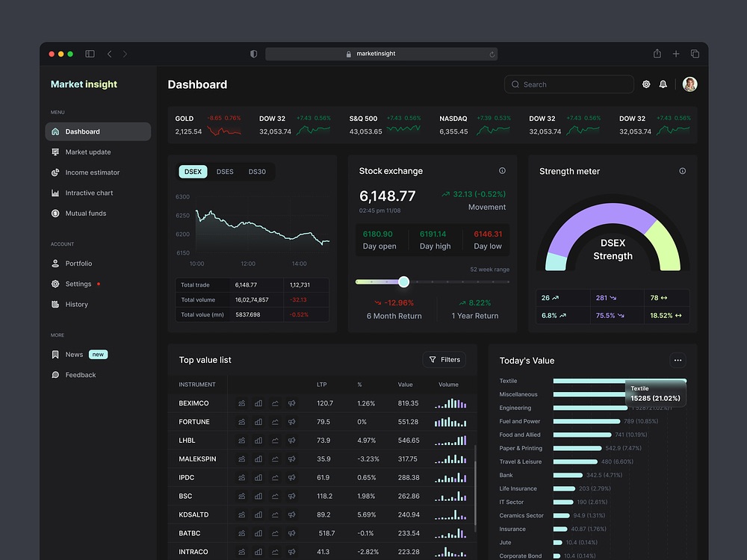Image resolution: width=747 pixels, height=560 pixels.
Task: Sort by the Volume column header
Action: tap(448, 385)
